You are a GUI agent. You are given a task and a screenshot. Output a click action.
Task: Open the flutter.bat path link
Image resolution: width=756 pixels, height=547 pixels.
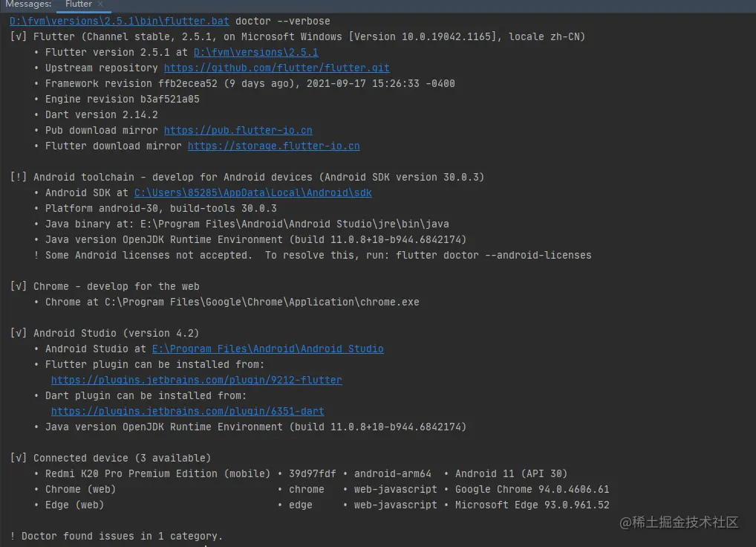click(119, 22)
